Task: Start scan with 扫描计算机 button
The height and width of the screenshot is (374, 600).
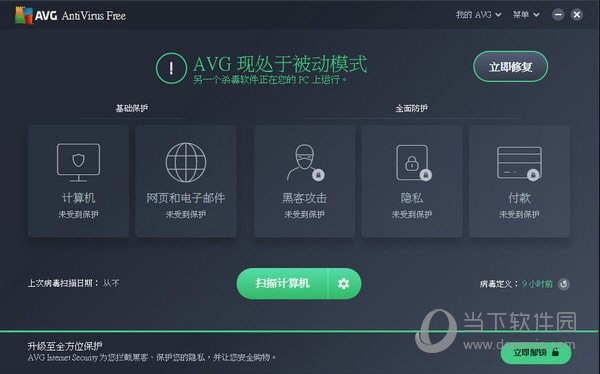Action: pyautogui.click(x=282, y=284)
